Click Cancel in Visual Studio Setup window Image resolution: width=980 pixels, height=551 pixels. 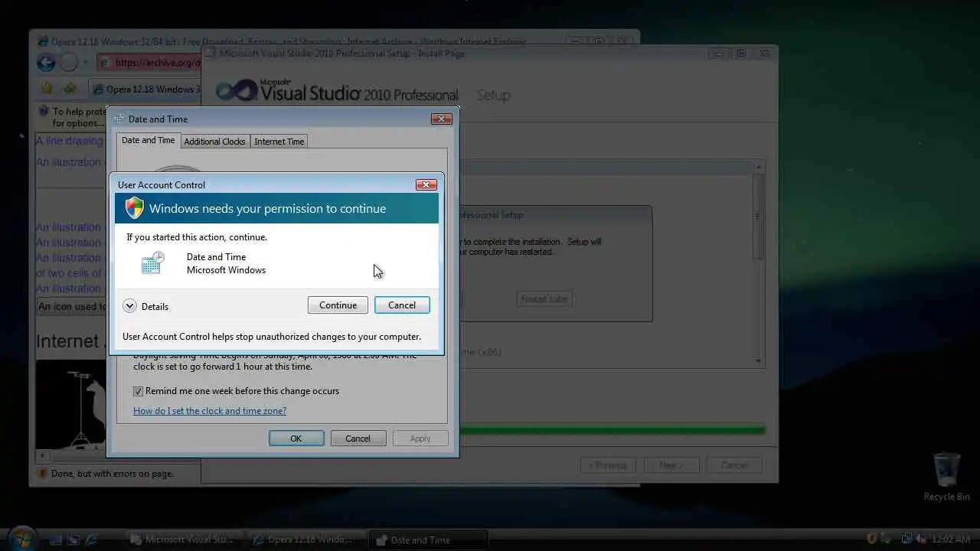pyautogui.click(x=734, y=465)
